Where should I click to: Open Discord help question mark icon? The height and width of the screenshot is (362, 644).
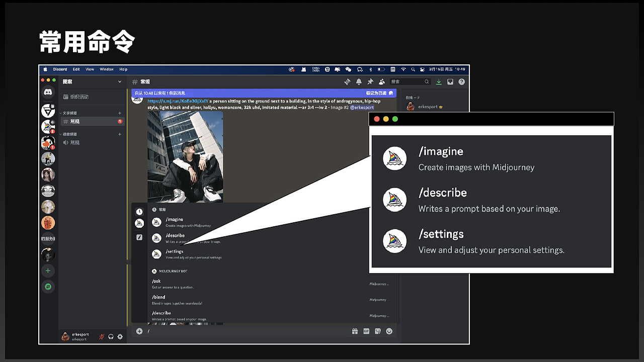pyautogui.click(x=461, y=81)
